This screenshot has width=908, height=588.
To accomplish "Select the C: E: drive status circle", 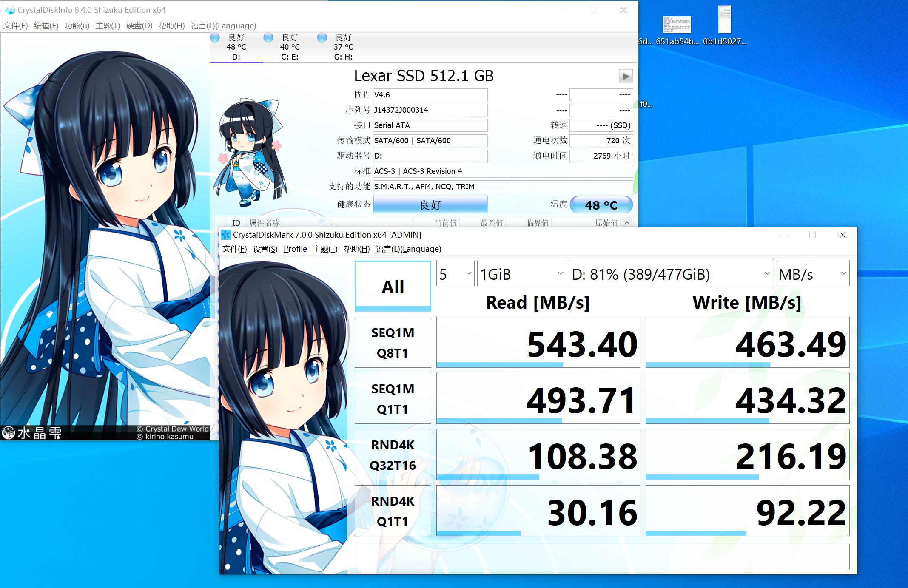I will coord(268,37).
